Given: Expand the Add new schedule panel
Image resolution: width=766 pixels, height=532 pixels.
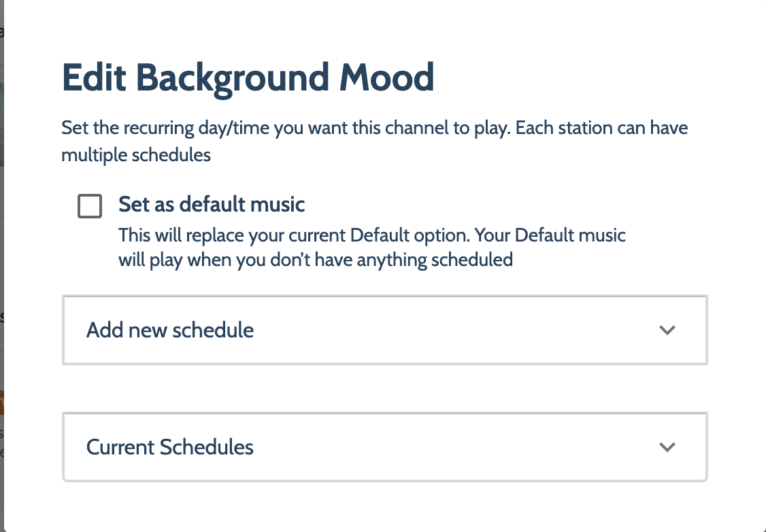Looking at the screenshot, I should click(384, 330).
